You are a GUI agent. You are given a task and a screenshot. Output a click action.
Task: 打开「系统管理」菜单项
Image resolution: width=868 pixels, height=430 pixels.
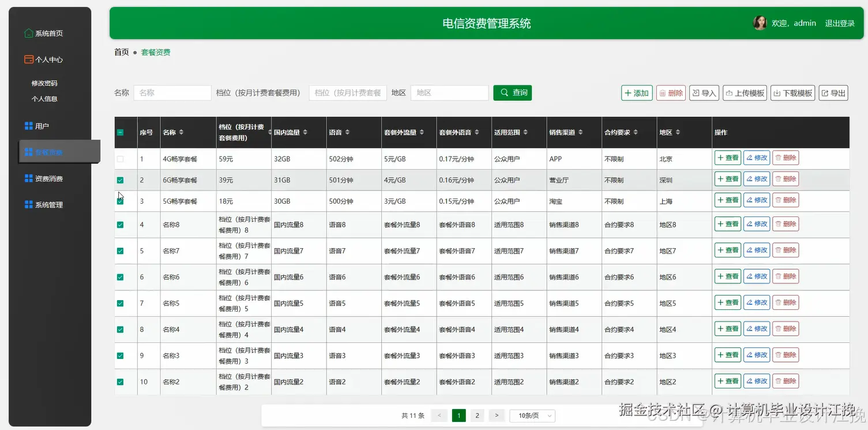(x=50, y=204)
